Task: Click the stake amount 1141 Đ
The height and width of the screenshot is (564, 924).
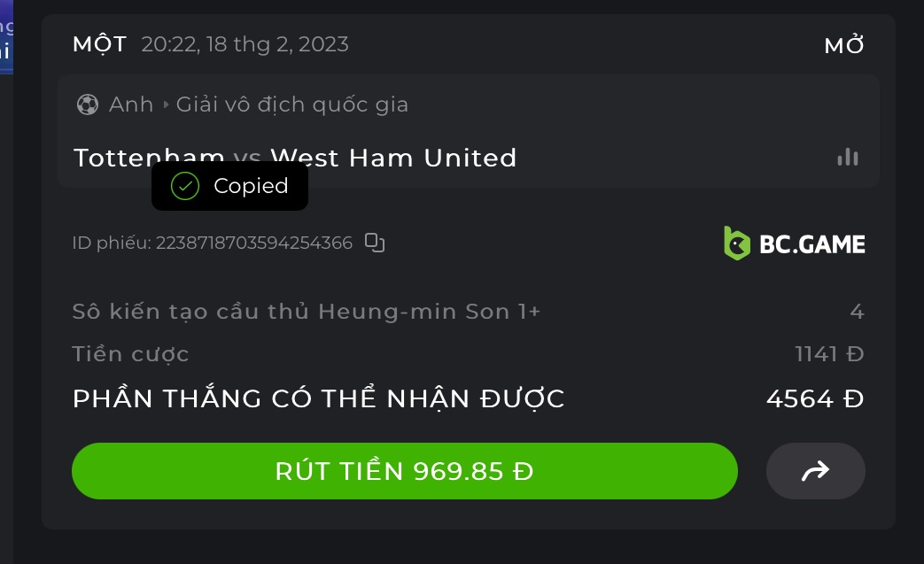Action: (x=828, y=354)
